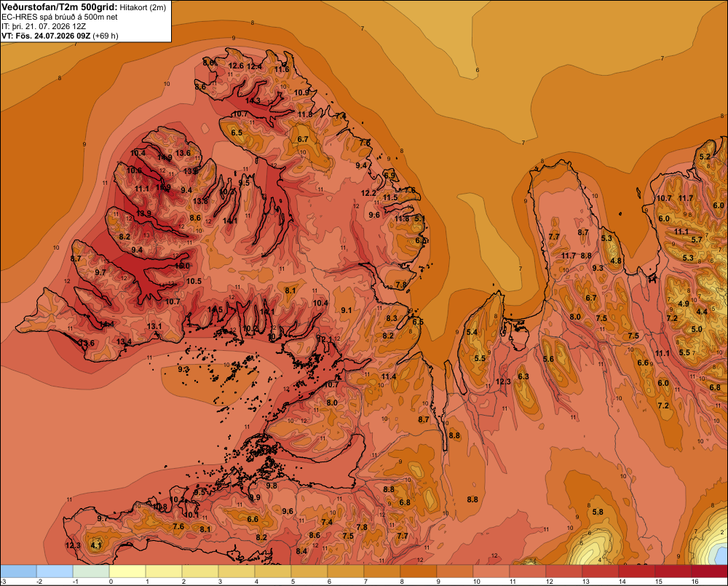Viewport: 728px width, 586px height.
Task: Click the map title Veðurstofan/T2m 500grid
Action: [59, 7]
